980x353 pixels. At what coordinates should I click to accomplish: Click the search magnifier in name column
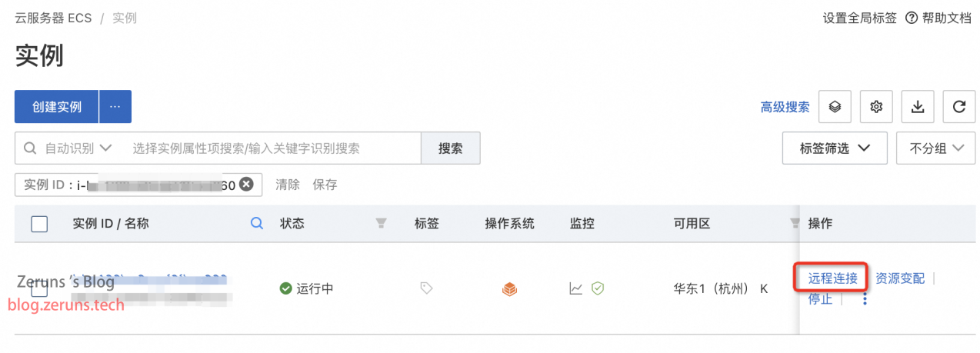click(258, 224)
